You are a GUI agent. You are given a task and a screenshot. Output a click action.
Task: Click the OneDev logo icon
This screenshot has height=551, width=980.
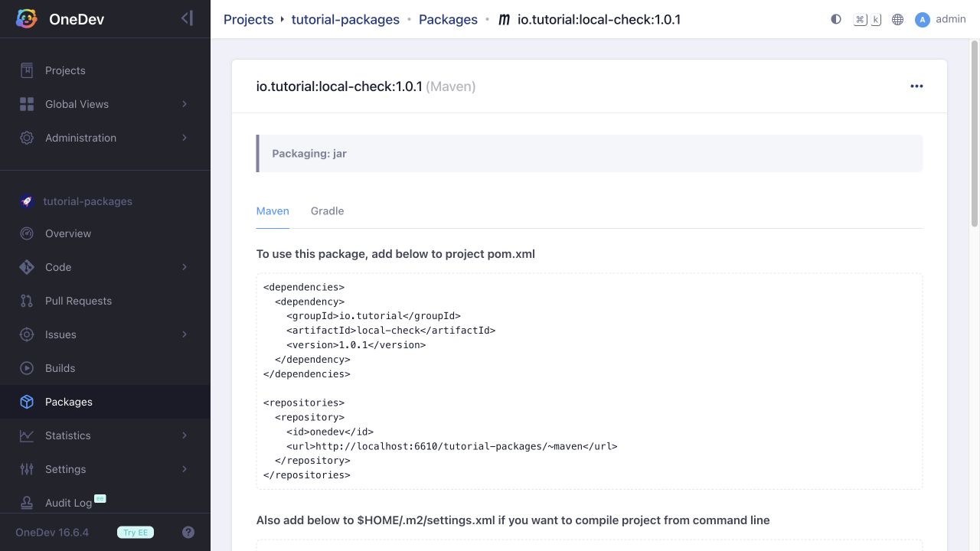27,19
